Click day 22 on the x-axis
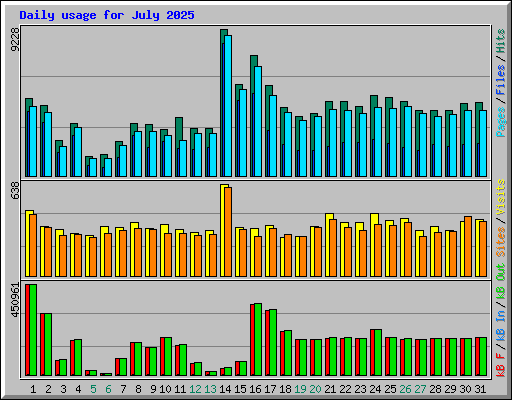 coord(345,389)
